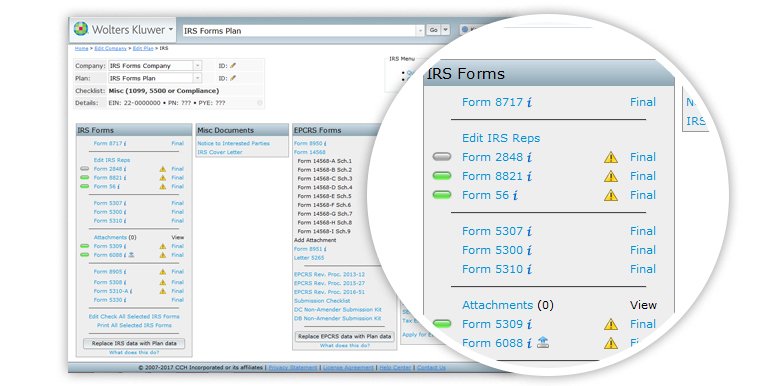
Task: Open Form 5310 info icon in magnified view
Action: point(529,269)
